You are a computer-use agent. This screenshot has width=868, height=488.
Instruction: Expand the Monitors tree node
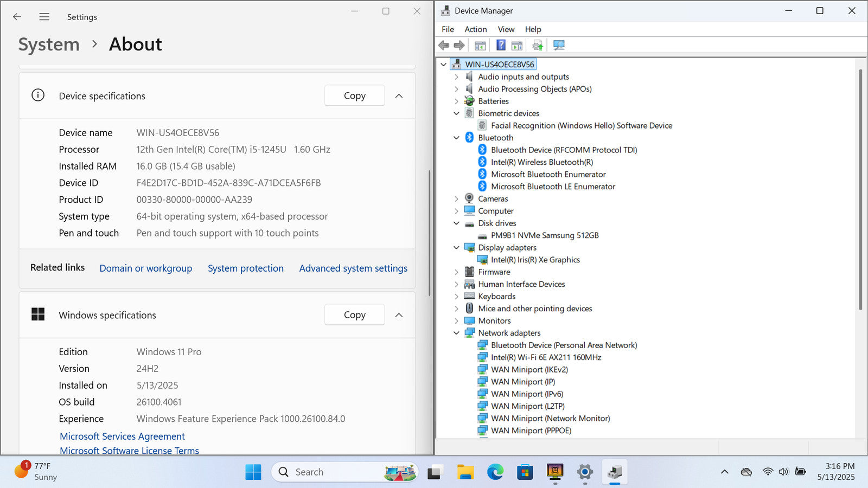pyautogui.click(x=456, y=321)
